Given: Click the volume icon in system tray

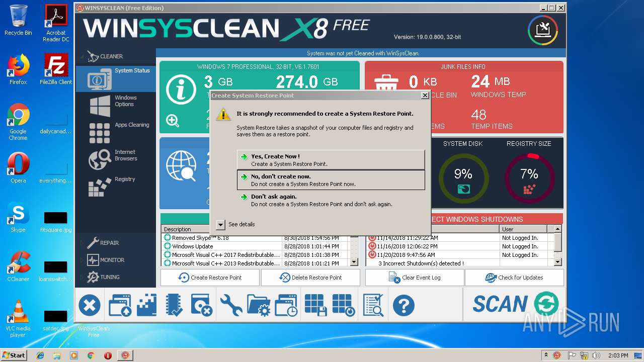Looking at the screenshot, I should click(x=596, y=355).
